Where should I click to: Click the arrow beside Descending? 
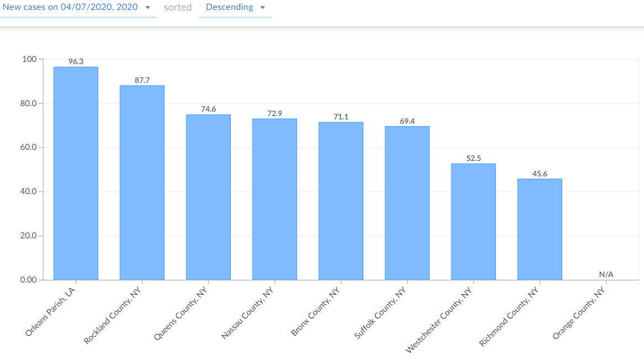coord(263,7)
